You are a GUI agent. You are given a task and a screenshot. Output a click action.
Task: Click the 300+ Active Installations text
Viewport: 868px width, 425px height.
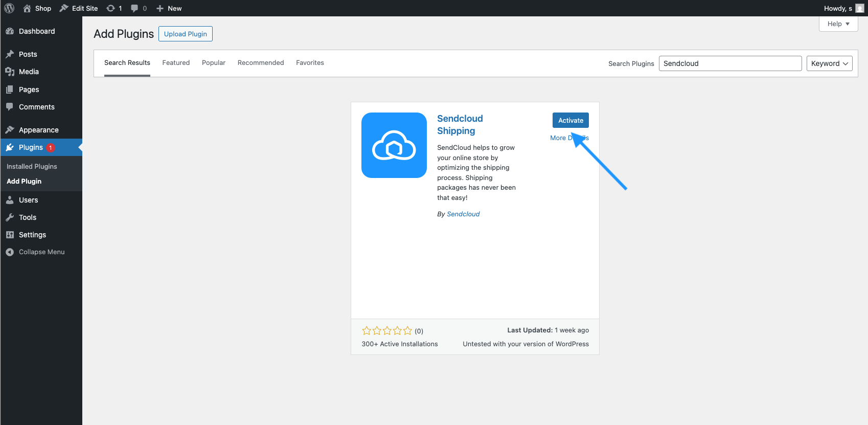400,344
